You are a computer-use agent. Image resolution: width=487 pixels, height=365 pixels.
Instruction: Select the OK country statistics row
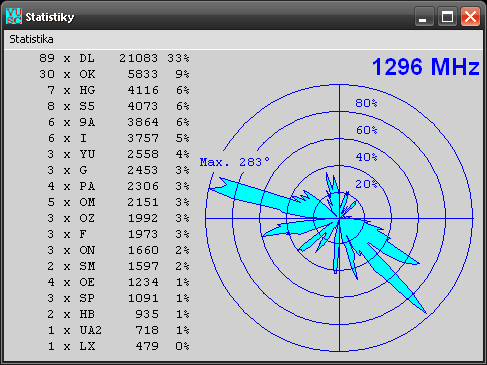tap(114, 74)
